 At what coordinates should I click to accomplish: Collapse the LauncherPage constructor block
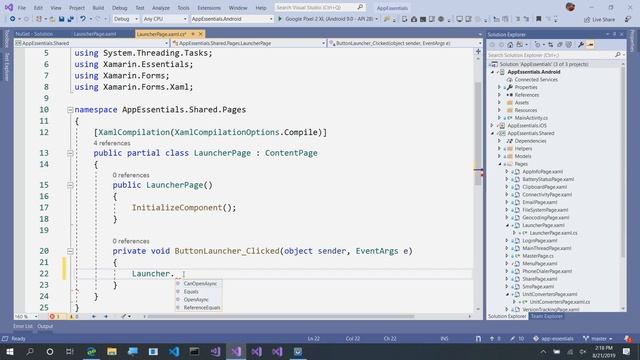tap(70, 185)
